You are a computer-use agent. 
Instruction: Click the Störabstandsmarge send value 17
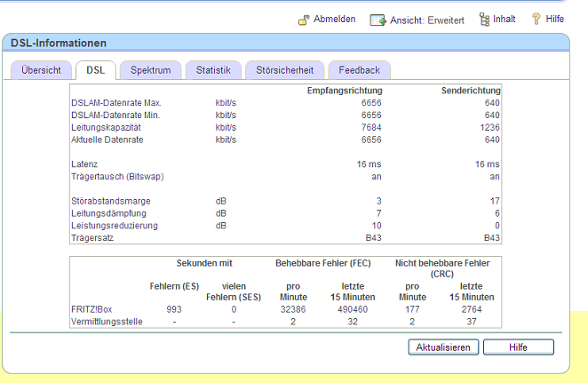(x=495, y=201)
